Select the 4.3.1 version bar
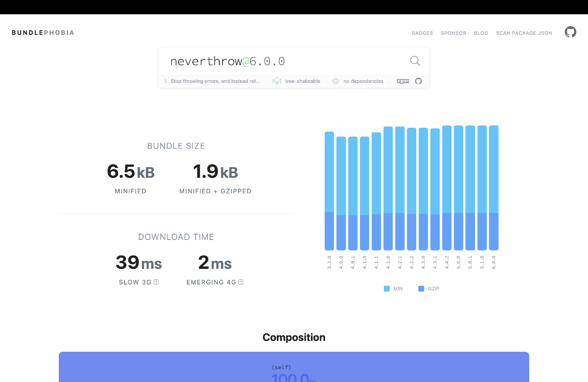This screenshot has height=382, width=588. [435, 190]
